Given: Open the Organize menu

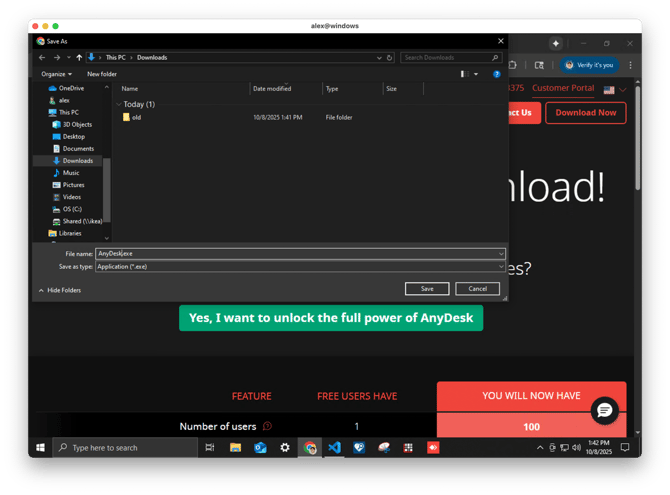Looking at the screenshot, I should [x=56, y=74].
